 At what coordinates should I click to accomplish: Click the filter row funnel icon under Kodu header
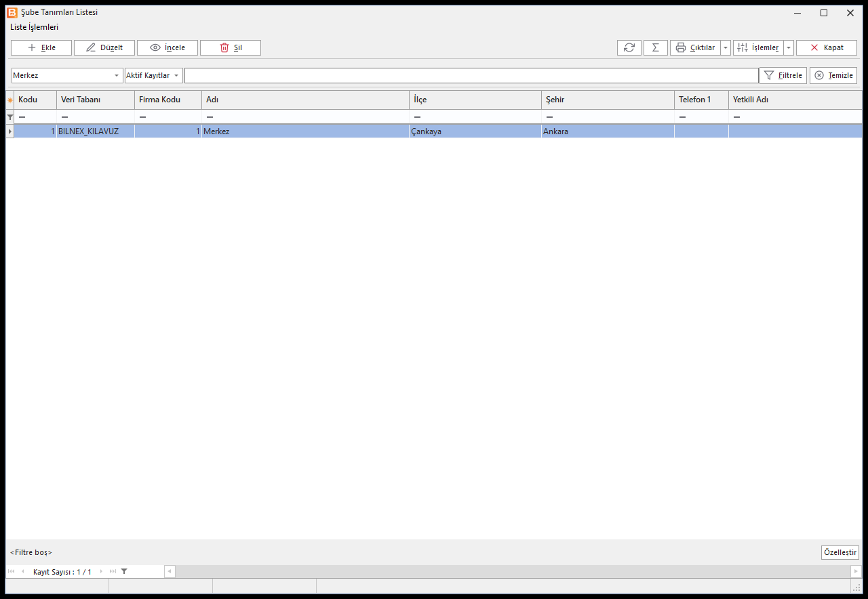(x=10, y=117)
